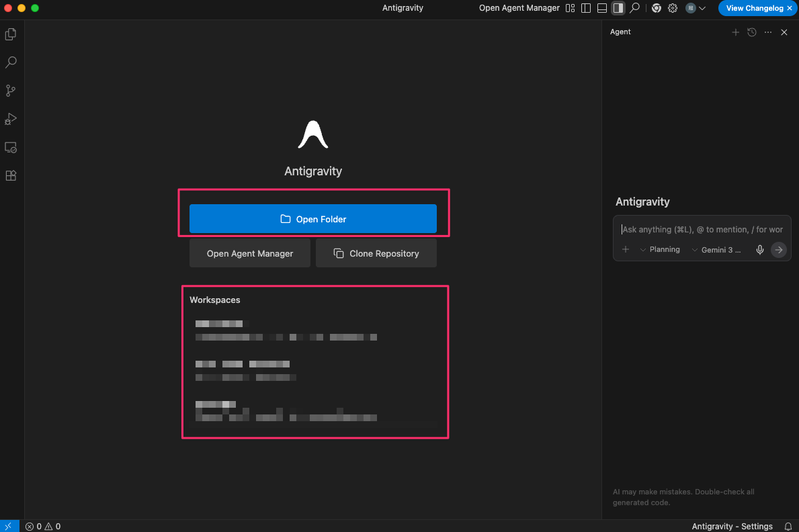Click Antigravity - Settings in status bar
799x532 pixels.
pos(732,527)
